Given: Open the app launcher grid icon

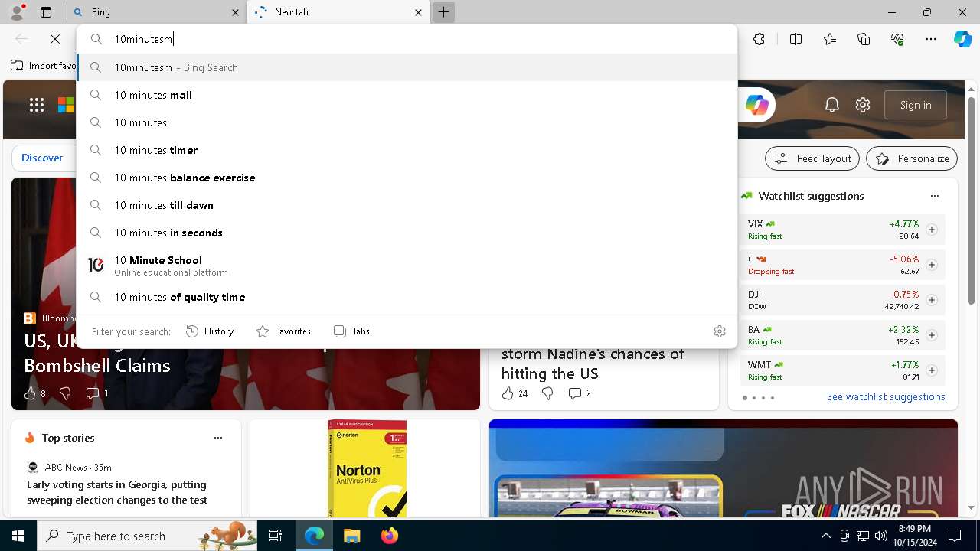Looking at the screenshot, I should click(37, 105).
